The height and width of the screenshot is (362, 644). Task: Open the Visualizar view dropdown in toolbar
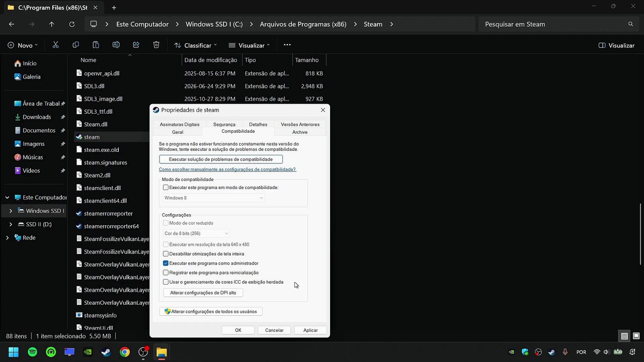coord(249,45)
